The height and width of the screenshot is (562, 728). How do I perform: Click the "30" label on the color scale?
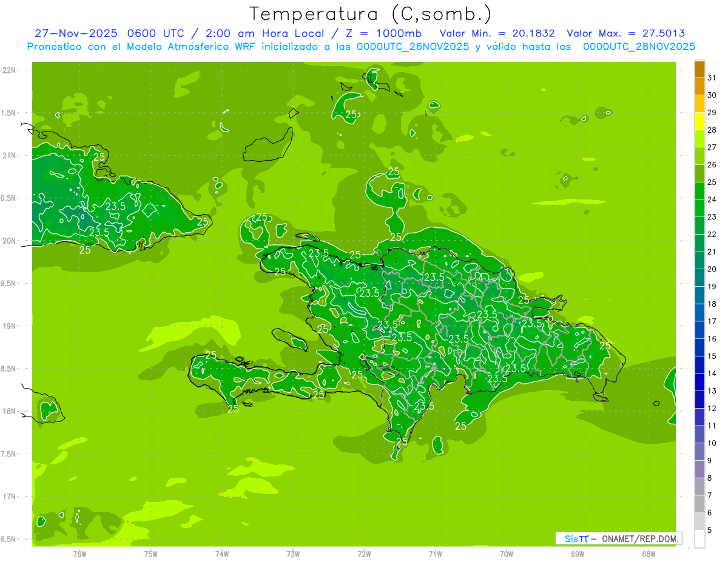pos(712,95)
